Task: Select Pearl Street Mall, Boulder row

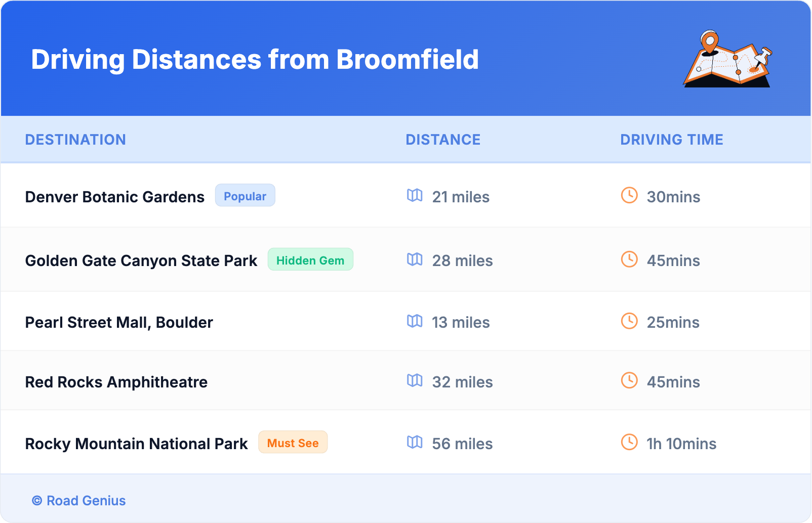Action: [119, 322]
